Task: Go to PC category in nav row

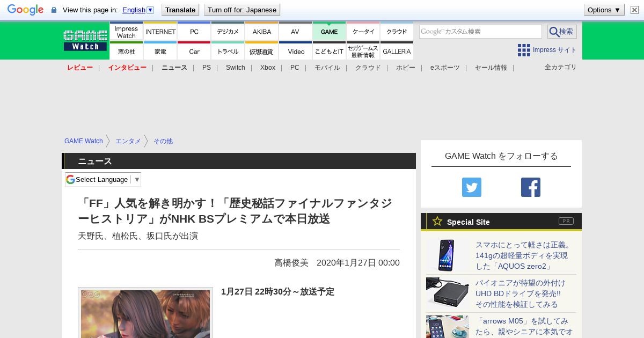Action: (295, 68)
